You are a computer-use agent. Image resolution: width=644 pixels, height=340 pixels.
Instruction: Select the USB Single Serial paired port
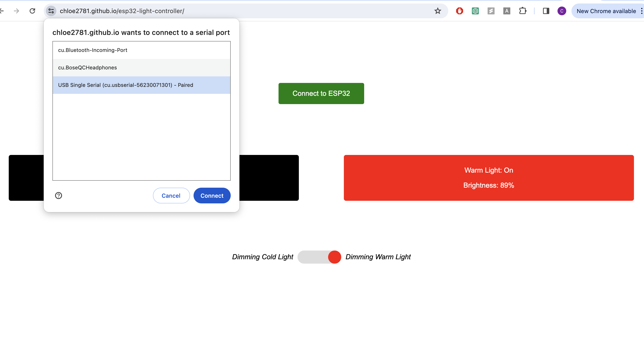[142, 85]
